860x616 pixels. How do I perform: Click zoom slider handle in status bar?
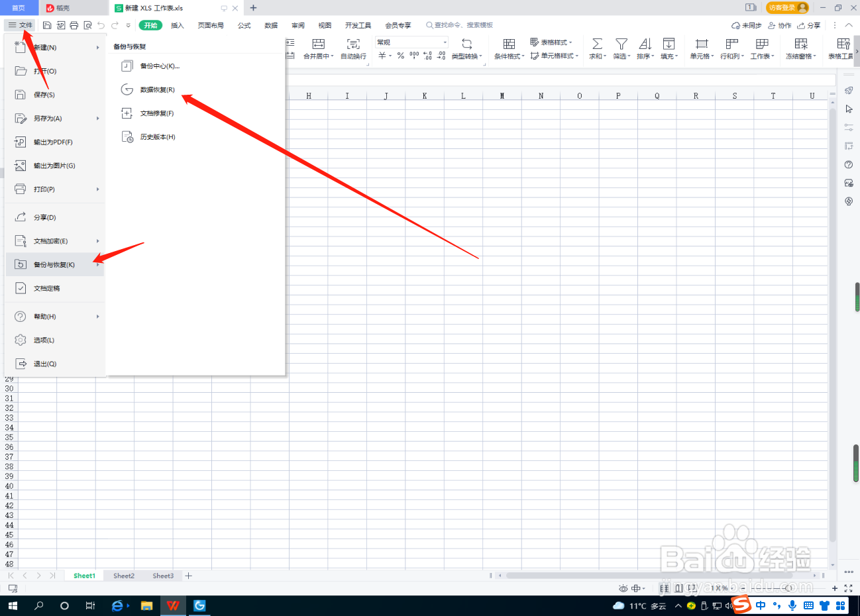[x=788, y=588]
